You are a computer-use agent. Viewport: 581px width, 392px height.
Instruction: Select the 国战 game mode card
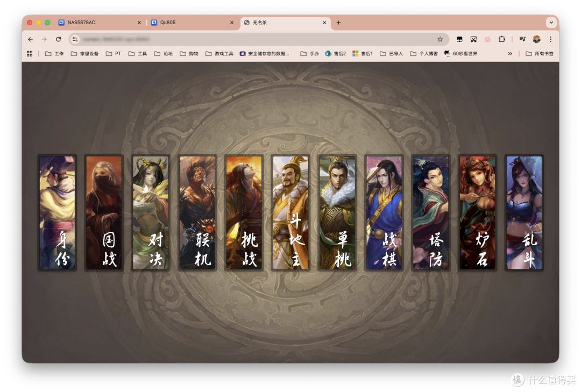(104, 213)
